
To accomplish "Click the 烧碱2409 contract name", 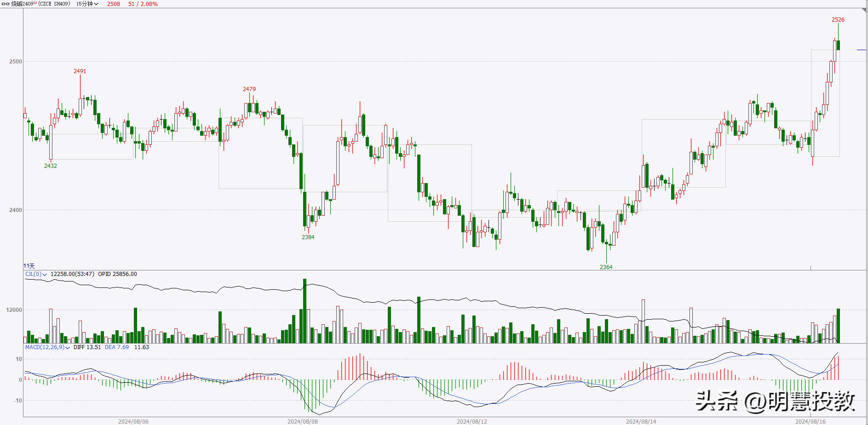I will (23, 4).
